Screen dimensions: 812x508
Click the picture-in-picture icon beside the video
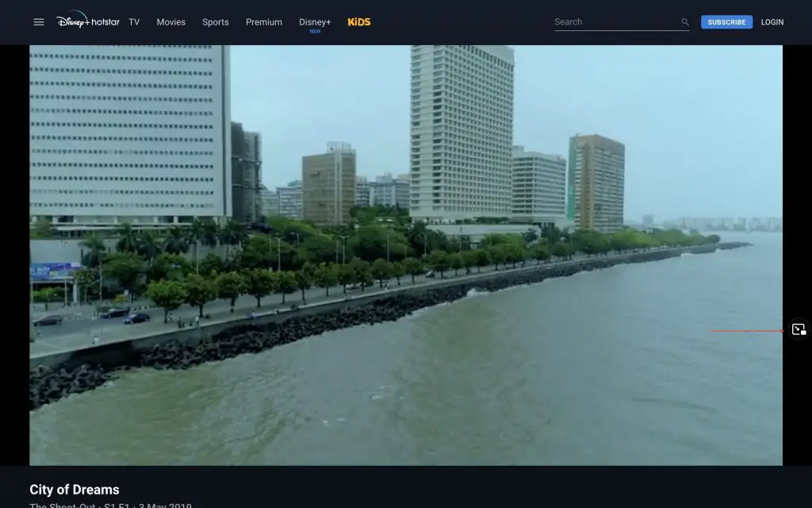(x=799, y=329)
